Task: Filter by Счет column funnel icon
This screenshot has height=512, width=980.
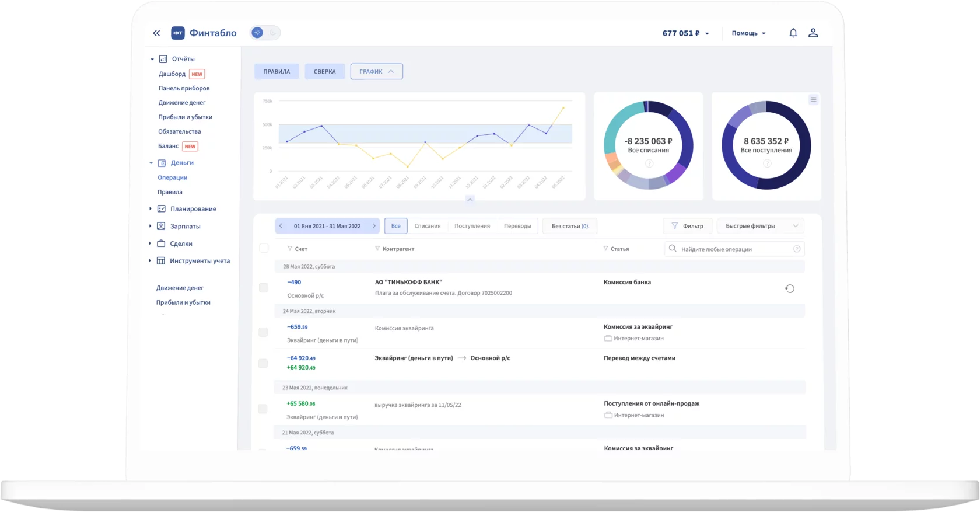Action: [290, 249]
